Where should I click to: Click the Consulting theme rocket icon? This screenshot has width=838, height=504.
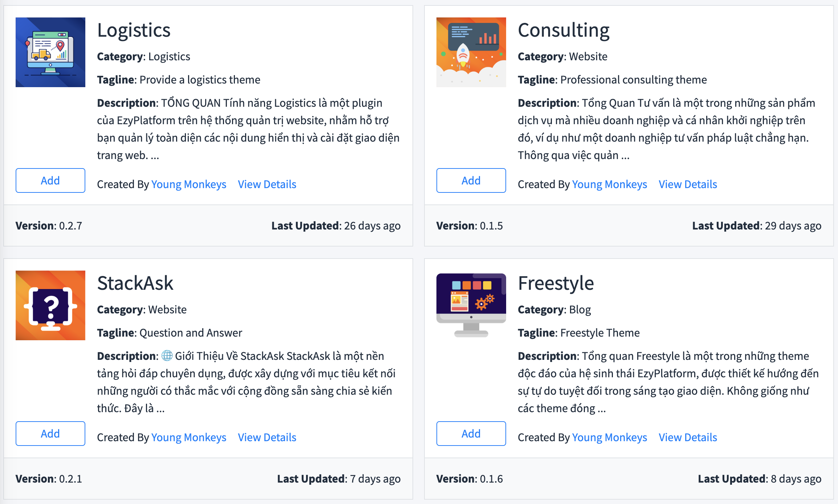pyautogui.click(x=471, y=52)
